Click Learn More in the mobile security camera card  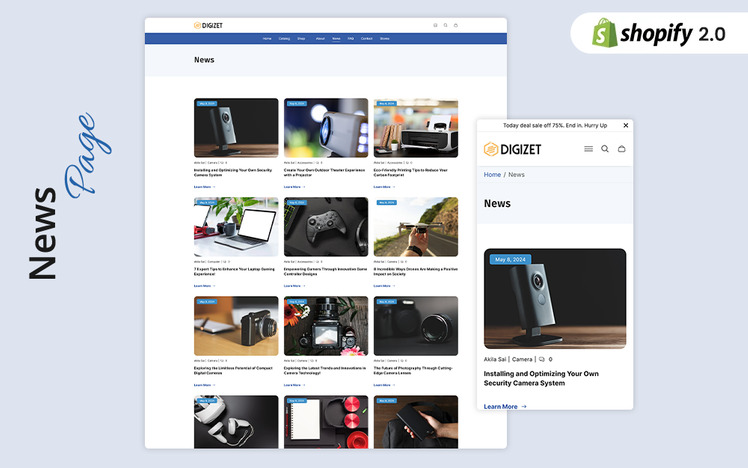click(x=505, y=406)
